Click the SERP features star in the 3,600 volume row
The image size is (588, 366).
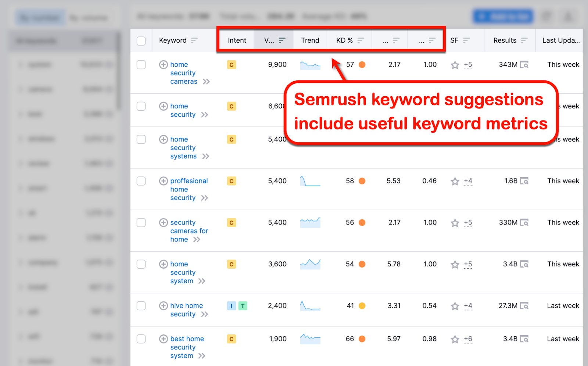click(455, 264)
